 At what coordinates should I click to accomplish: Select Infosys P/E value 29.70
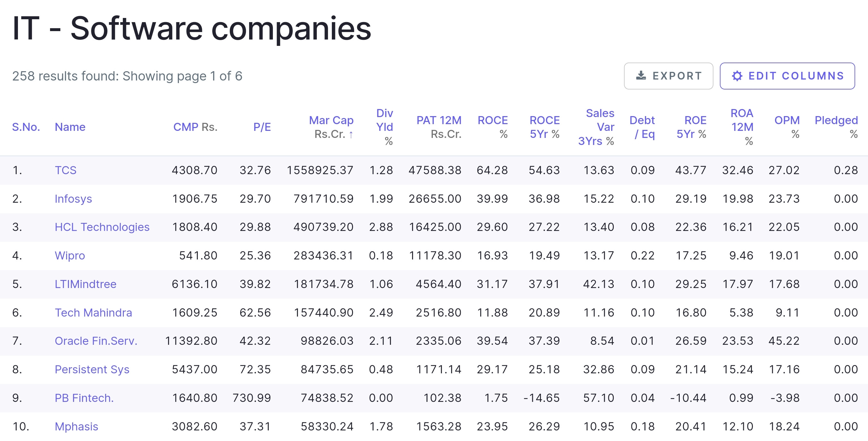[x=256, y=199]
